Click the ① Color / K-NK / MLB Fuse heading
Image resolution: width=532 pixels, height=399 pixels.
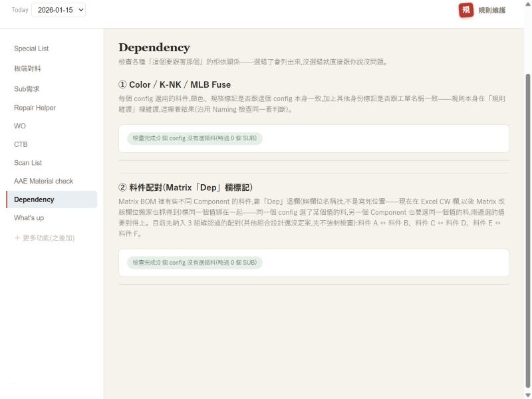(174, 84)
